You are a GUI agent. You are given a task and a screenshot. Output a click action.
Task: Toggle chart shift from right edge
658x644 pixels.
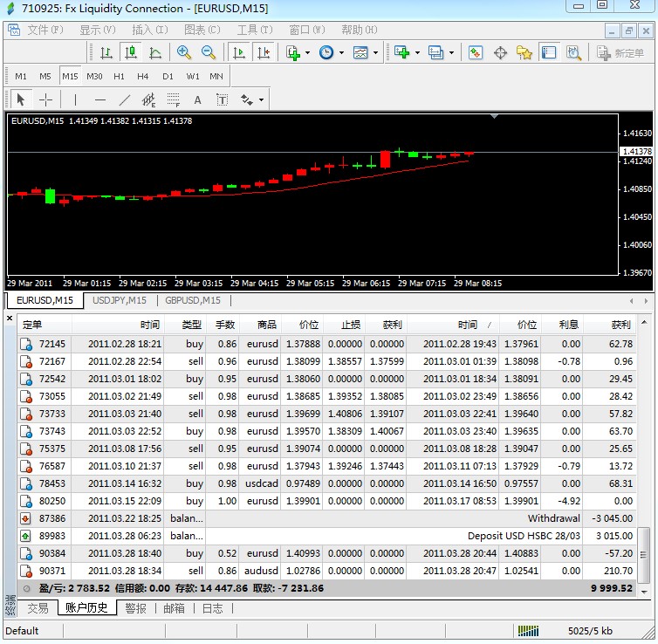point(263,52)
